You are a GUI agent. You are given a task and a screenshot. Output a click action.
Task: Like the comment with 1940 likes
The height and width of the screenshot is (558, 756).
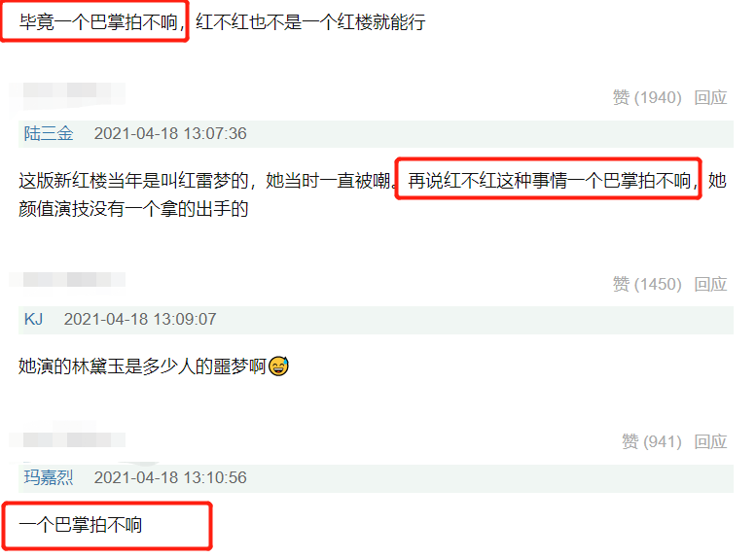[x=647, y=98]
